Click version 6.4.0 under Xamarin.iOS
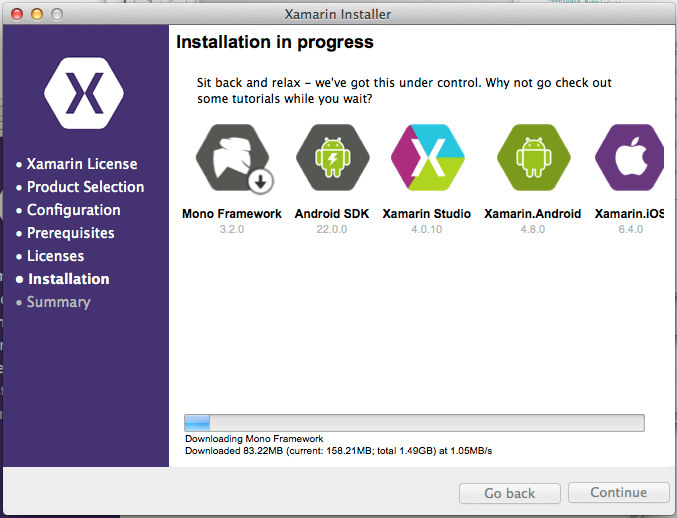This screenshot has width=677, height=518. pos(631,229)
